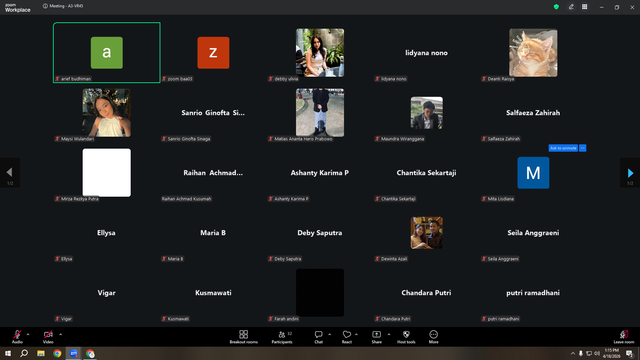Select arief budhiman's video tile
Screen dimensions: 640x360
[107, 53]
